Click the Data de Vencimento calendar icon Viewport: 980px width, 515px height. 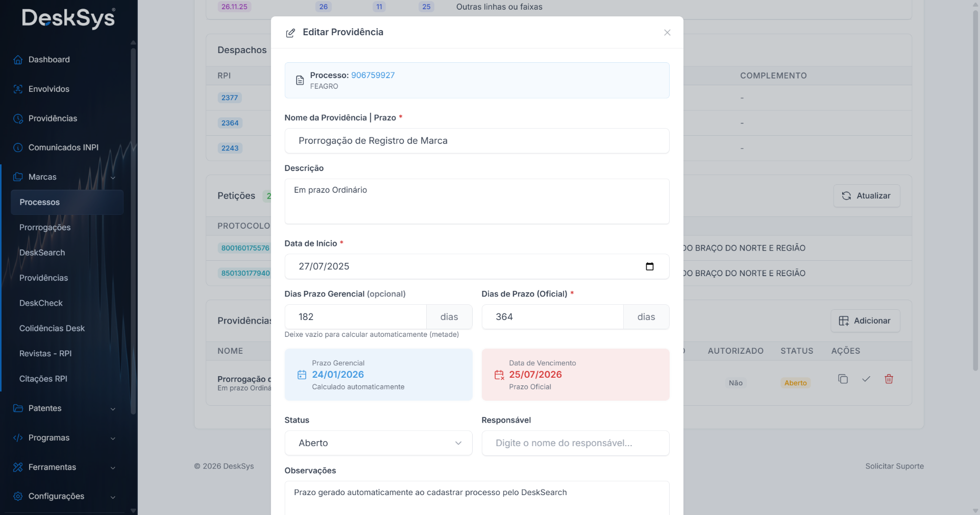tap(499, 375)
